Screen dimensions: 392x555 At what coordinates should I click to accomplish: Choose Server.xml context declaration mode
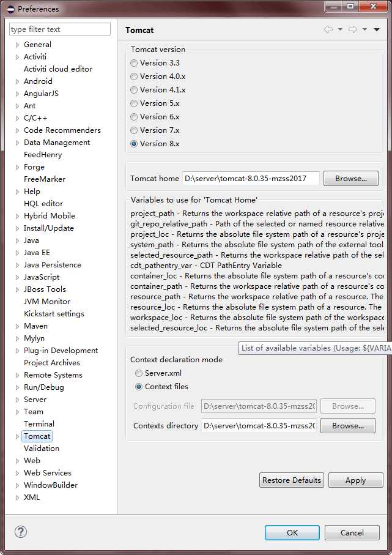click(139, 373)
